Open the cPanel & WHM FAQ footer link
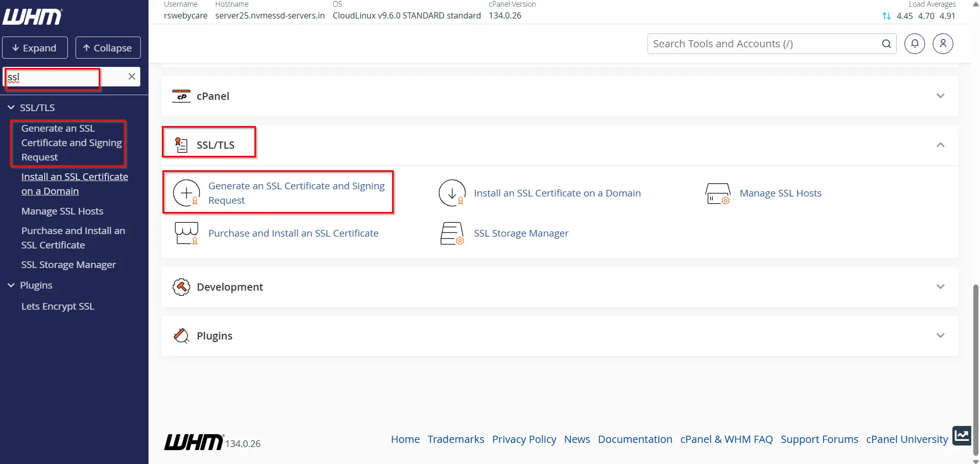 [x=727, y=439]
